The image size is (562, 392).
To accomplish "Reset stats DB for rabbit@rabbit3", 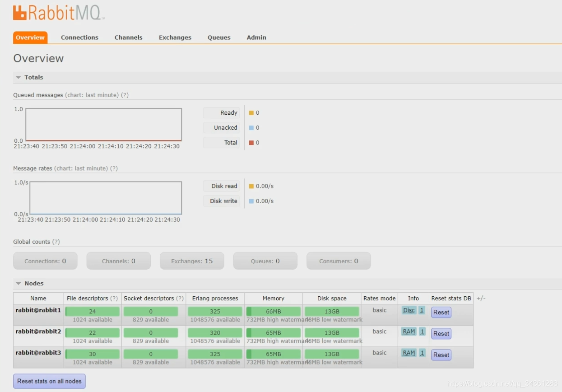I will coord(441,355).
